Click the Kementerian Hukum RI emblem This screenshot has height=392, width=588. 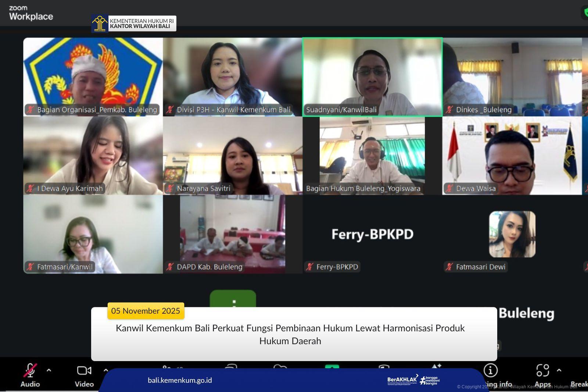(100, 24)
